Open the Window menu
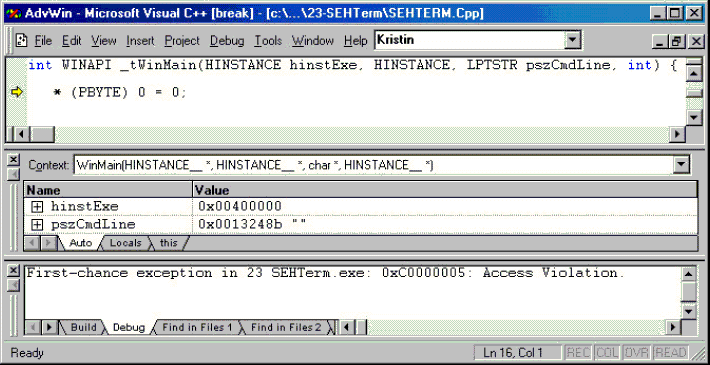The image size is (710, 365). point(312,41)
